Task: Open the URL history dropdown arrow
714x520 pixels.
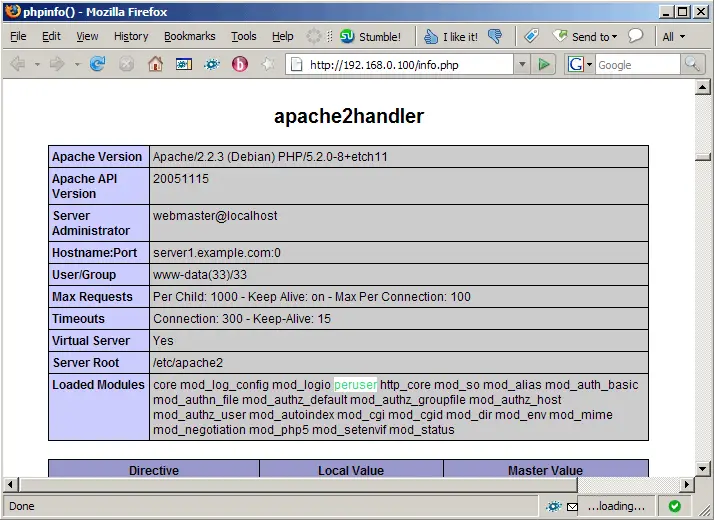Action: 521,64
